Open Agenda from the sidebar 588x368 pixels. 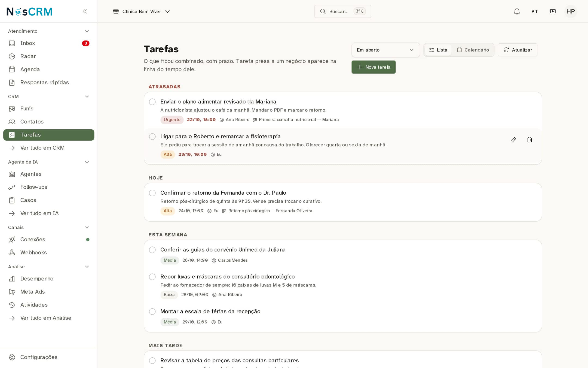pyautogui.click(x=49, y=69)
